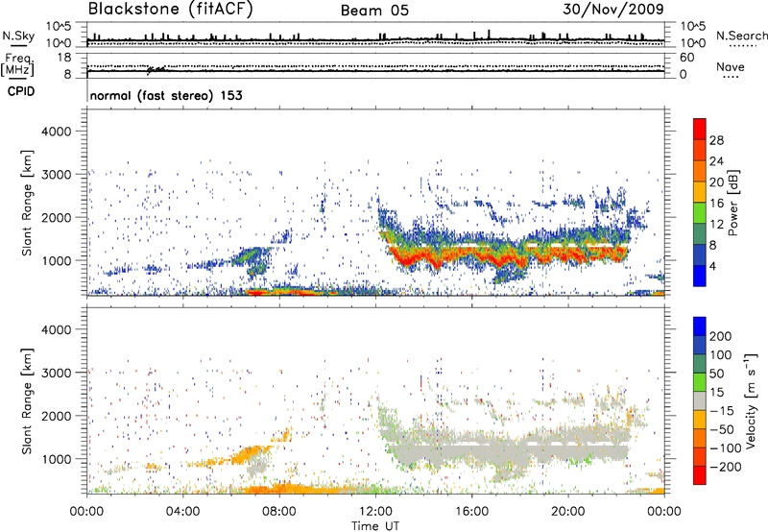Click the left '10^5' noise axis tick

(x=59, y=26)
